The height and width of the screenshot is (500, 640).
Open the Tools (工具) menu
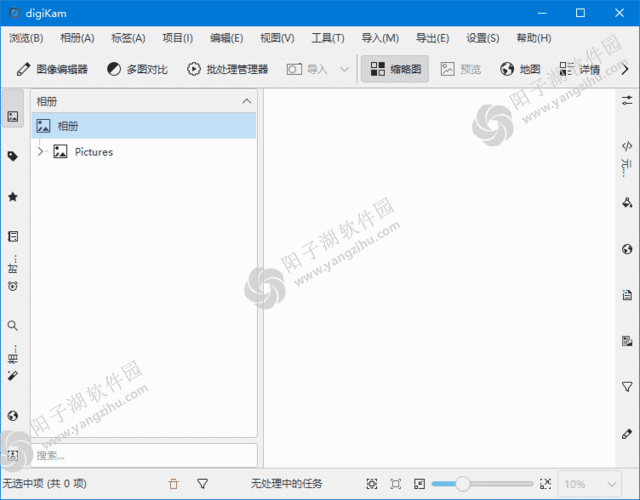(x=328, y=38)
